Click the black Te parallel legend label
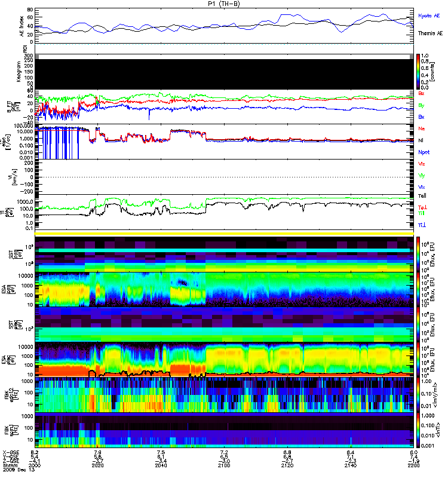The image size is (448, 478). pyautogui.click(x=422, y=196)
